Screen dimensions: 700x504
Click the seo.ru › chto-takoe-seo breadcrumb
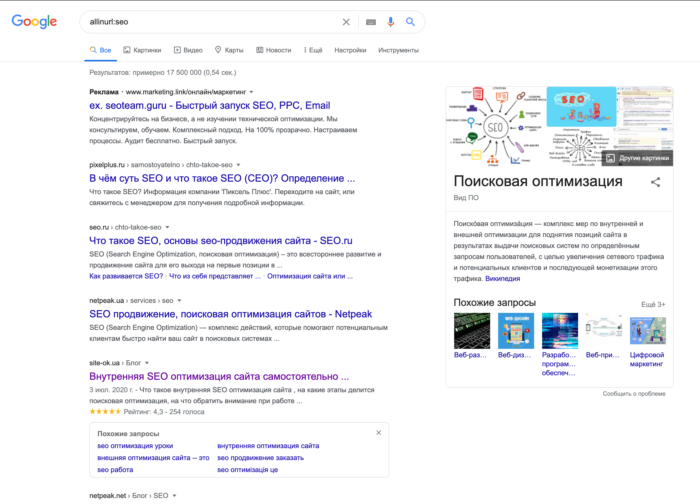pyautogui.click(x=125, y=227)
